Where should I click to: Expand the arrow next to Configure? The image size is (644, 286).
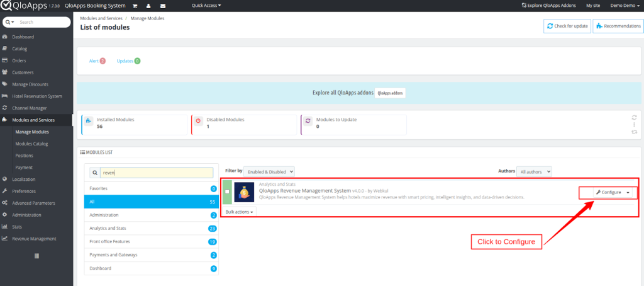pos(628,192)
